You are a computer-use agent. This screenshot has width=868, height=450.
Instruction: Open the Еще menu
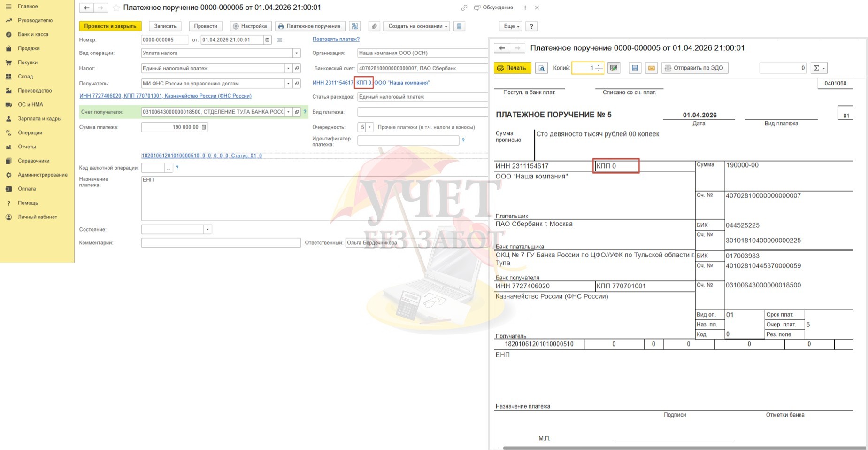(511, 26)
